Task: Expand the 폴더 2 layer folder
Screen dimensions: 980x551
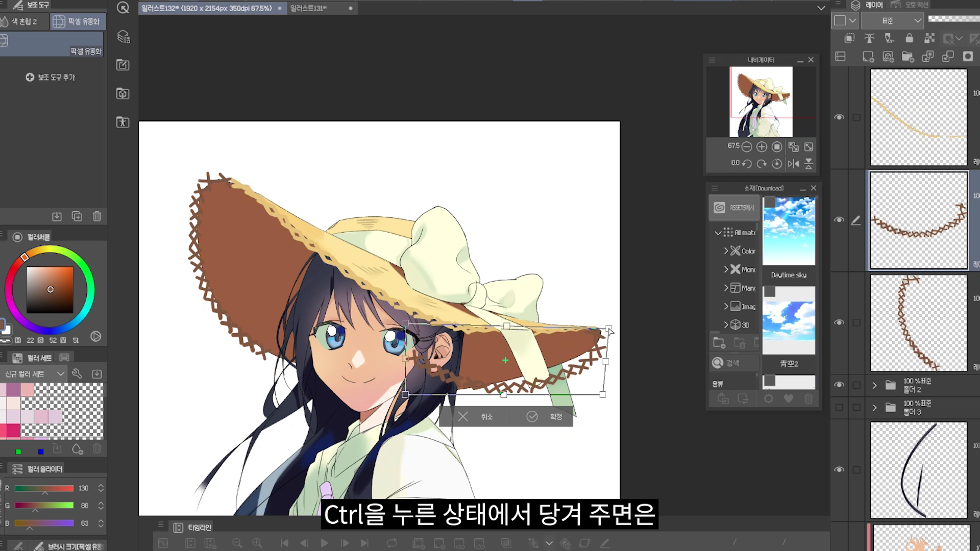Action: 874,385
